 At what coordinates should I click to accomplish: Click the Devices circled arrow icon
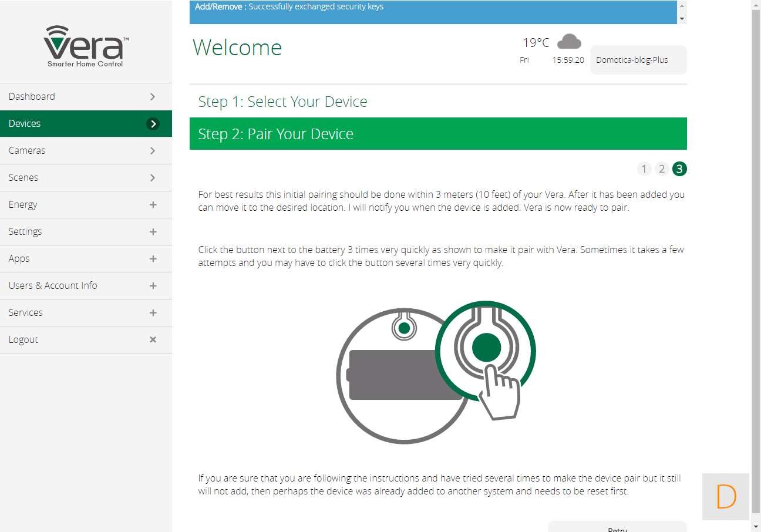coord(153,123)
